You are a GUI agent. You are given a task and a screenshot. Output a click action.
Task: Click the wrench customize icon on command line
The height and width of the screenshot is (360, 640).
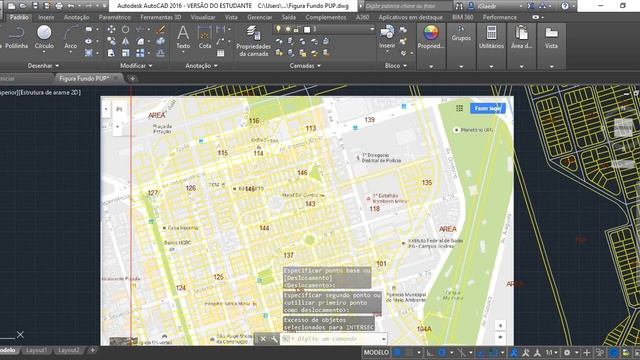pos(274,339)
